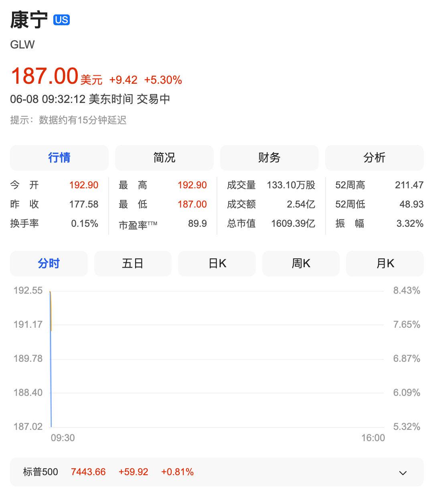
Task: Expand the 标普500 index chevron
Action: [403, 473]
